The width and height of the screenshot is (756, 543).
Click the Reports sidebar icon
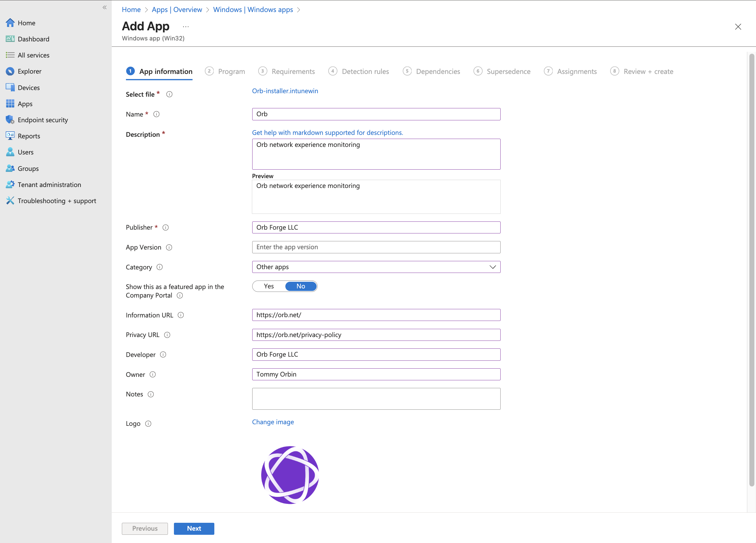[x=10, y=136]
